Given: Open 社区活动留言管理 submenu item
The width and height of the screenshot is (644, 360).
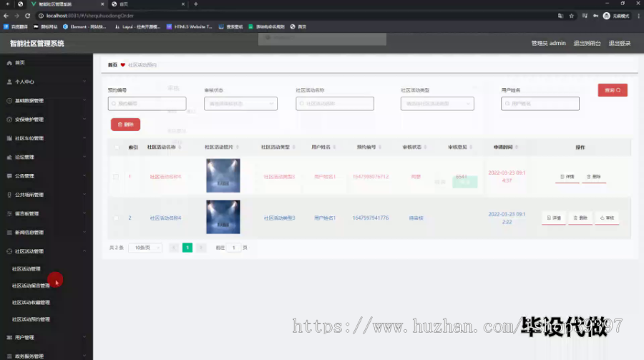Looking at the screenshot, I should pos(31,286).
